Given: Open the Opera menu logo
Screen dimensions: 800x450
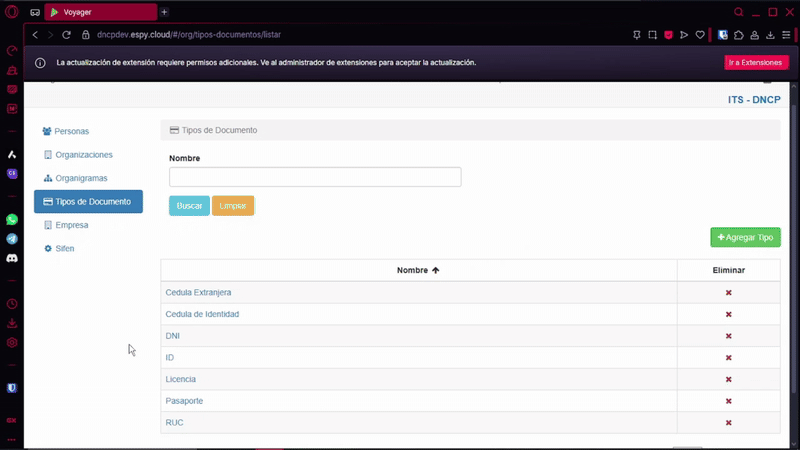Looking at the screenshot, I should (x=12, y=12).
